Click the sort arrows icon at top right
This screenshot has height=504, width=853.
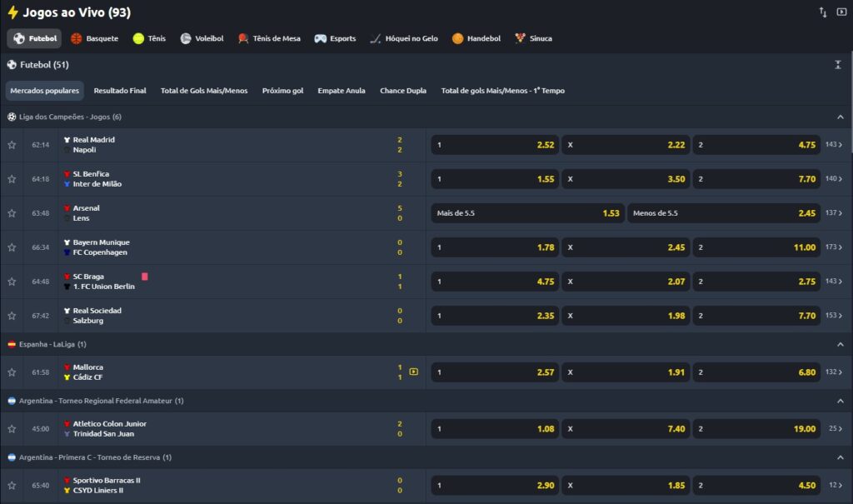click(823, 12)
